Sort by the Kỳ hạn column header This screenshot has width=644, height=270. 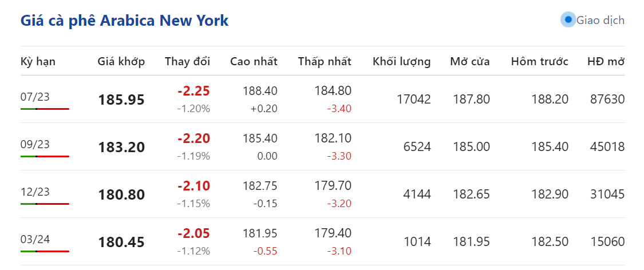pos(38,61)
